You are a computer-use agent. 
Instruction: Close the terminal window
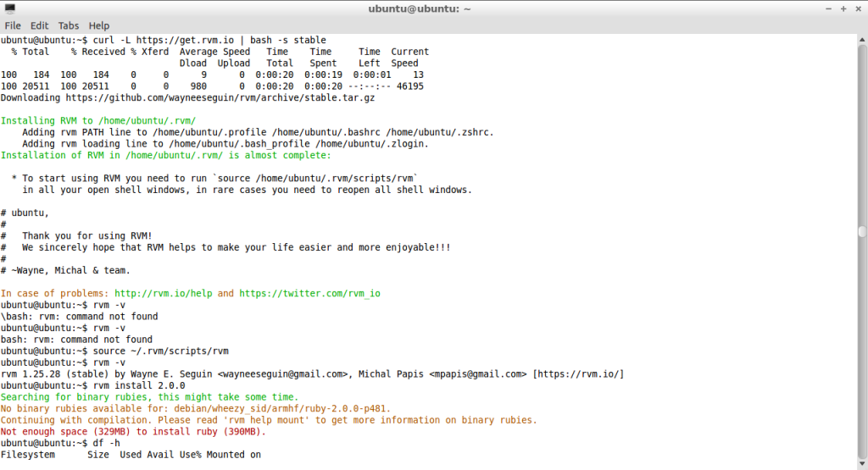(x=859, y=8)
